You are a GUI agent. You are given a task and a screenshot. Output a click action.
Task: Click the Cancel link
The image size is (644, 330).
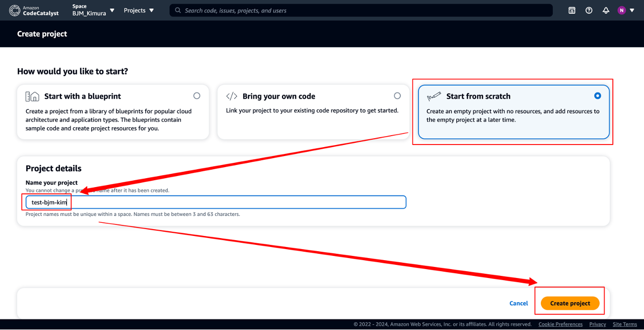click(518, 303)
